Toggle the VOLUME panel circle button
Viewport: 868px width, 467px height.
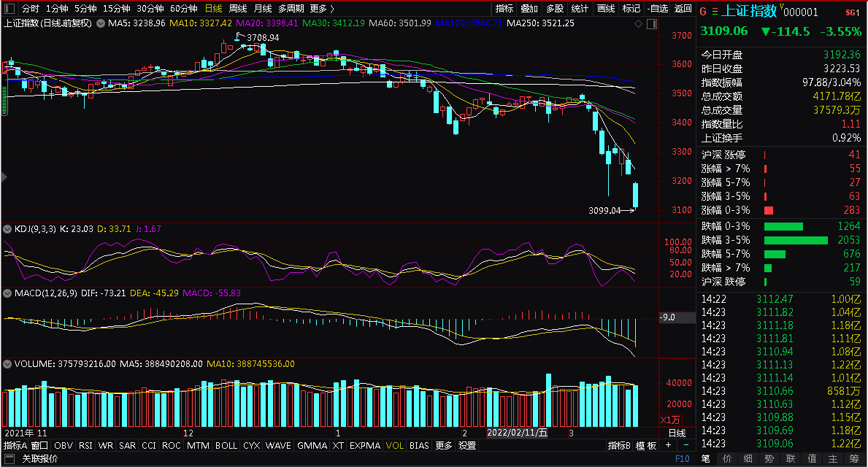pyautogui.click(x=8, y=364)
